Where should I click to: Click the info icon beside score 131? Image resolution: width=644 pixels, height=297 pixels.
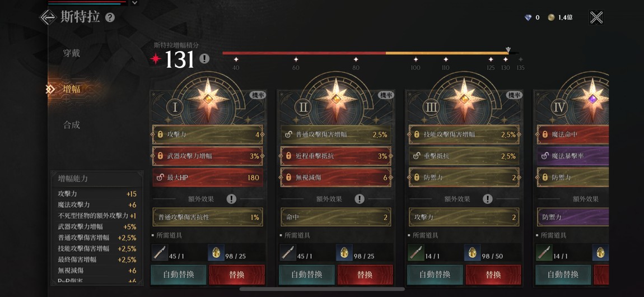click(x=204, y=59)
